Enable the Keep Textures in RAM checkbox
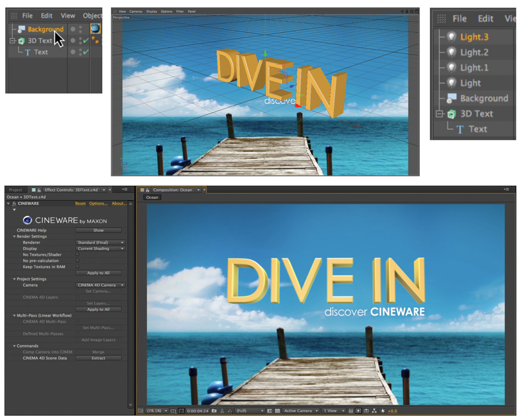The width and height of the screenshot is (523, 420). (77, 267)
